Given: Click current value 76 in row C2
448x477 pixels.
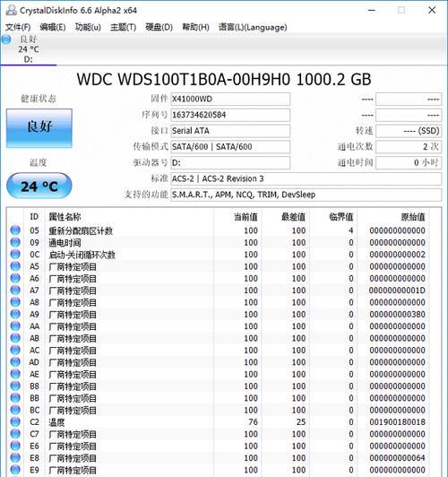Looking at the screenshot, I should 253,422.
